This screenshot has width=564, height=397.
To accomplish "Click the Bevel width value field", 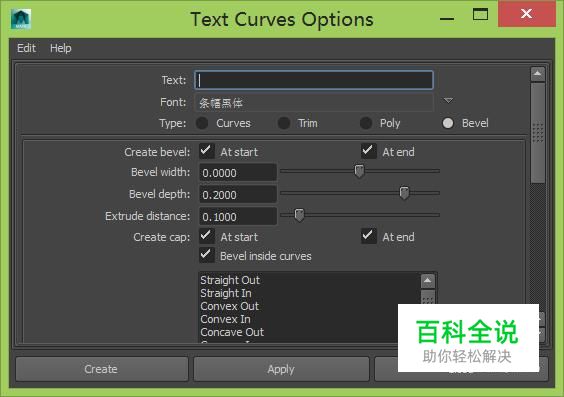I will coord(238,173).
